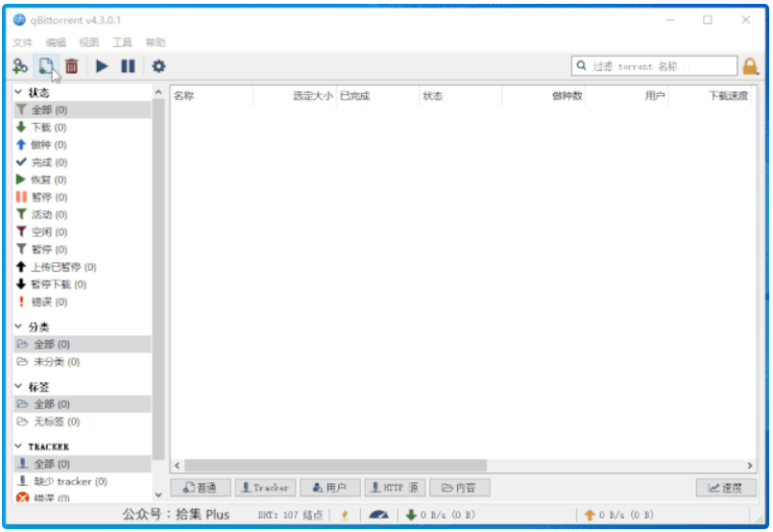Click the resume play toolbar icon

pos(102,66)
